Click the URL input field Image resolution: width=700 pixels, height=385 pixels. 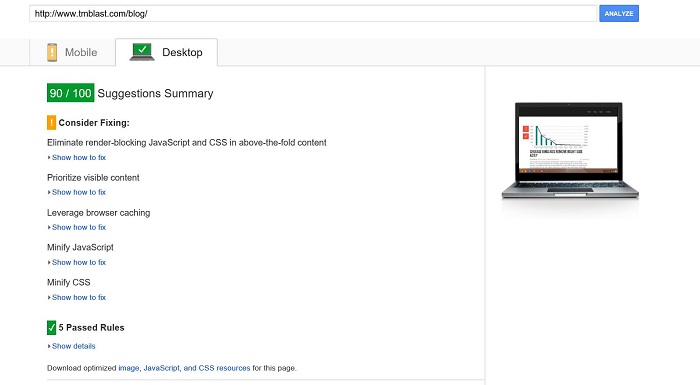tap(313, 13)
